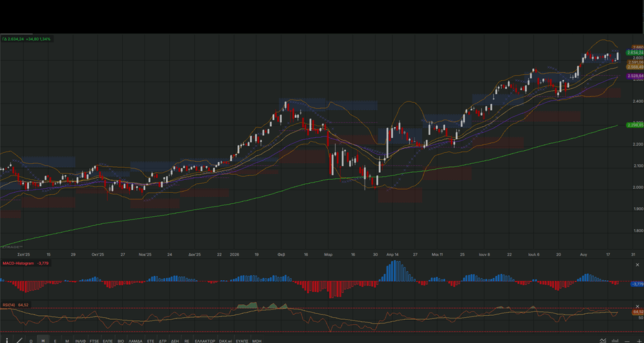This screenshot has width=644, height=343.
Task: Load the ΜΟΗ symbol
Action: [x=257, y=341]
